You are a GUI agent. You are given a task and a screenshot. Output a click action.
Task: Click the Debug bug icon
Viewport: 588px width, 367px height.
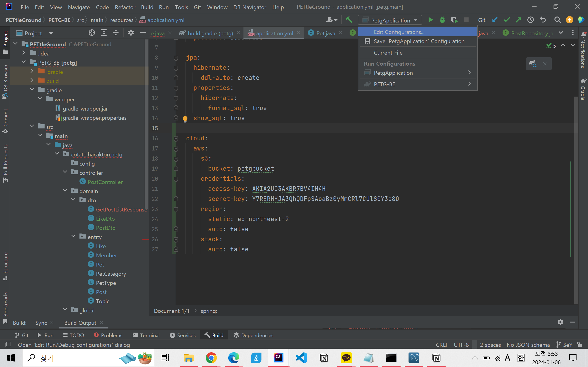tap(442, 20)
